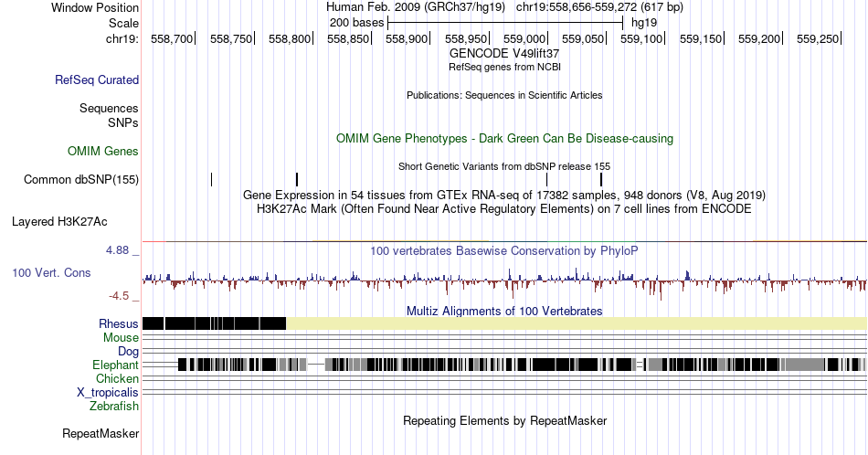Click the Layered H3K27Ac track label
The width and height of the screenshot is (868, 455).
pos(59,222)
